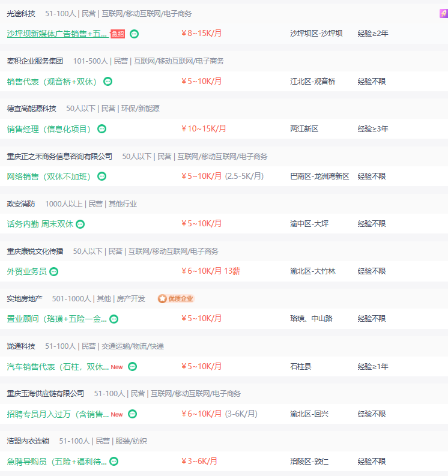The image size is (448, 476).
Task: Click requirement 经验≥2年
Action: (373, 34)
